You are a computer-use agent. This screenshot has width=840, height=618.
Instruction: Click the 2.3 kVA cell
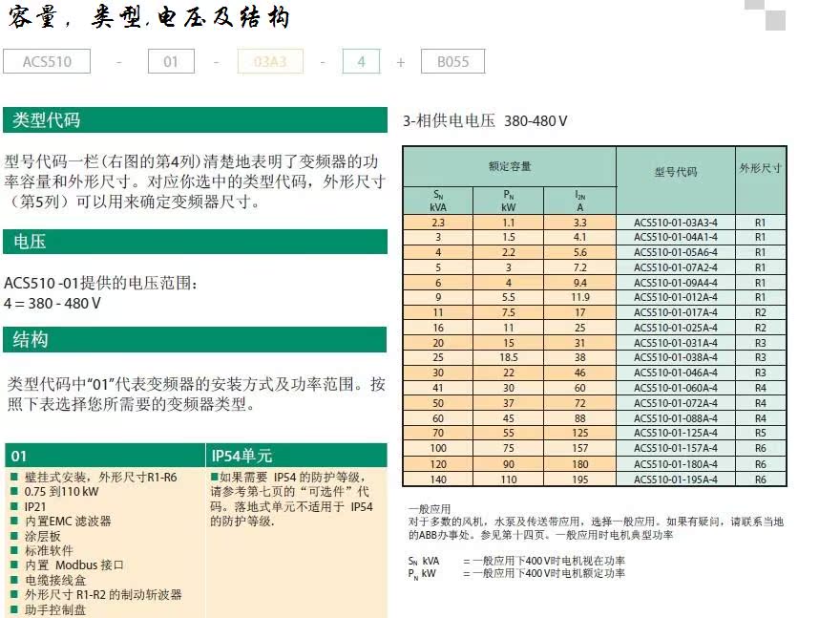(x=438, y=223)
